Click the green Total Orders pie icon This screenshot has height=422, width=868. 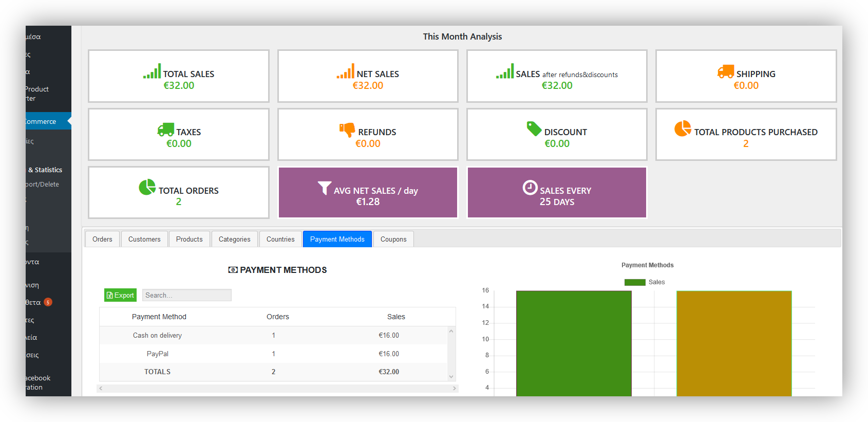click(x=147, y=187)
